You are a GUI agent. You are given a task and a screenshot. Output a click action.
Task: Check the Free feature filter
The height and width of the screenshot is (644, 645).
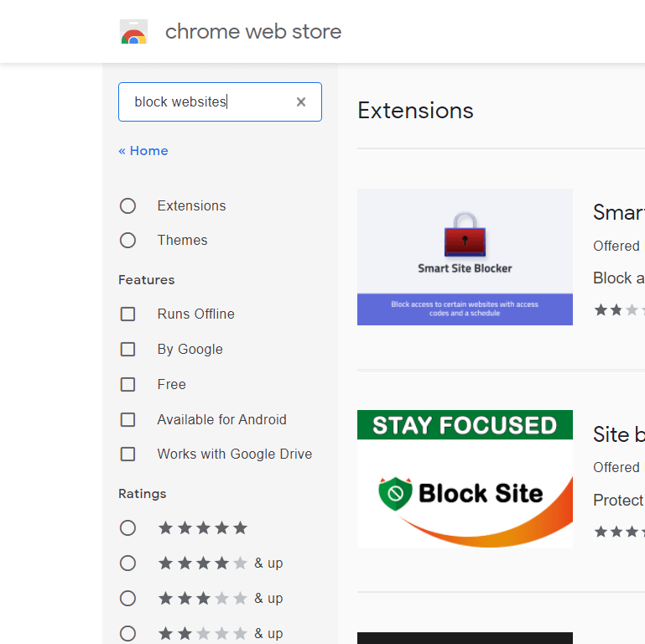pyautogui.click(x=127, y=385)
